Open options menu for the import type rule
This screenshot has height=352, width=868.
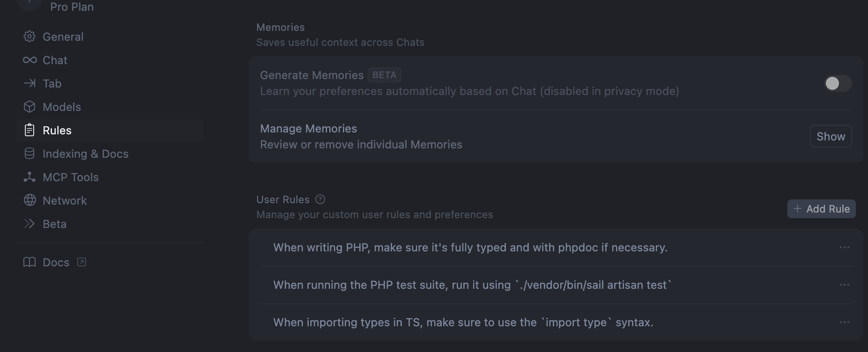[x=844, y=322]
